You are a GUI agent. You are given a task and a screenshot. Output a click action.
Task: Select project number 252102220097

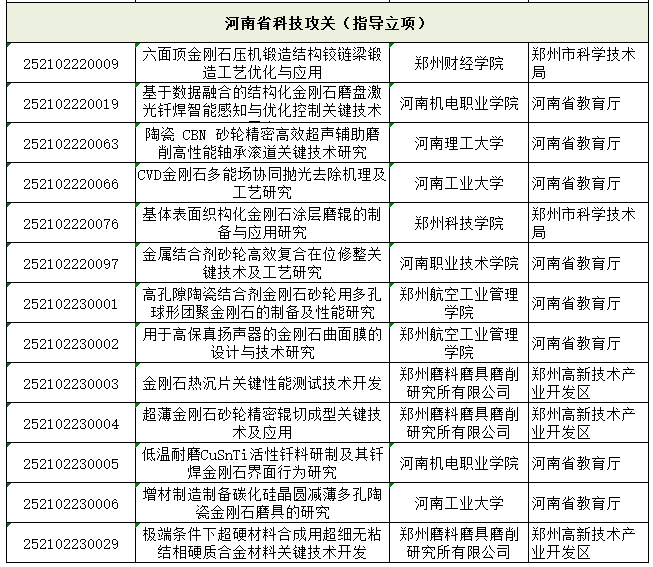coord(71,264)
